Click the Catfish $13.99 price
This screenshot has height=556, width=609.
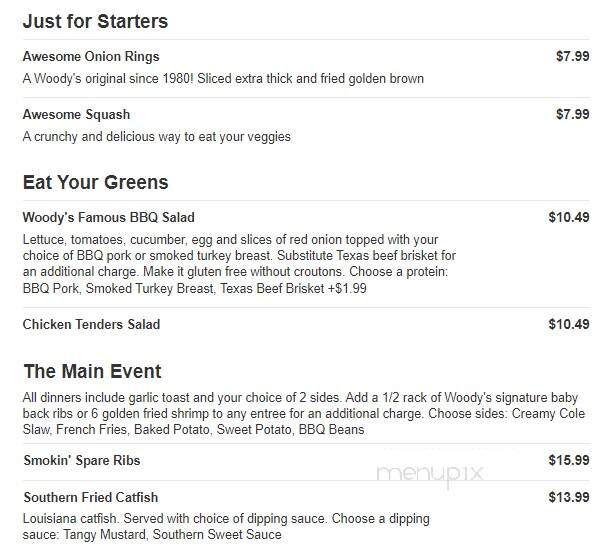coord(569,497)
